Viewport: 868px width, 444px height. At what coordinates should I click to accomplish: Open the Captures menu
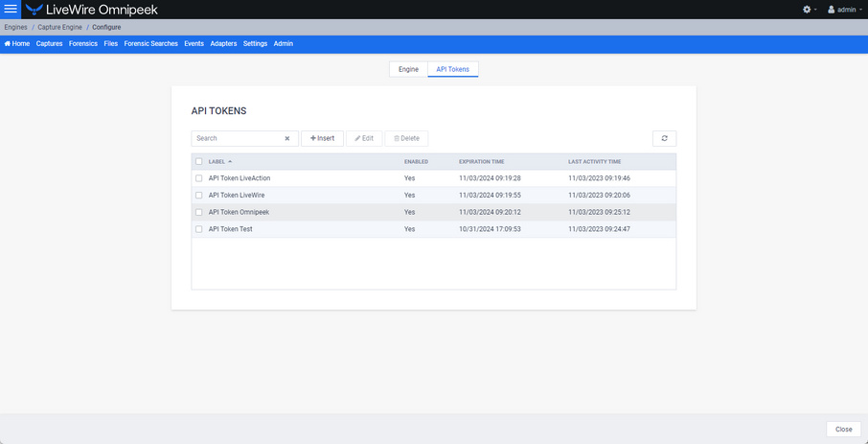tap(49, 44)
